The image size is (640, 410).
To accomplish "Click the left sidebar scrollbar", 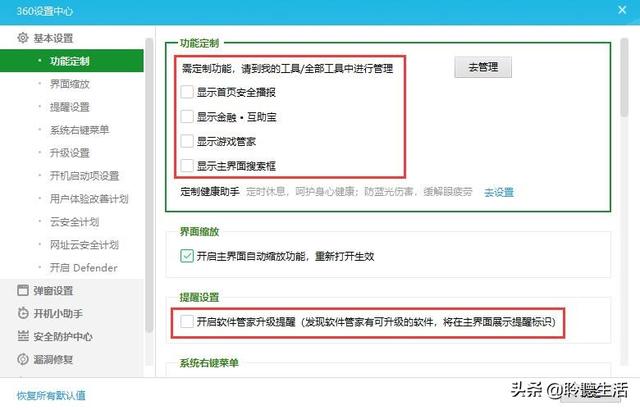I will click(x=149, y=186).
